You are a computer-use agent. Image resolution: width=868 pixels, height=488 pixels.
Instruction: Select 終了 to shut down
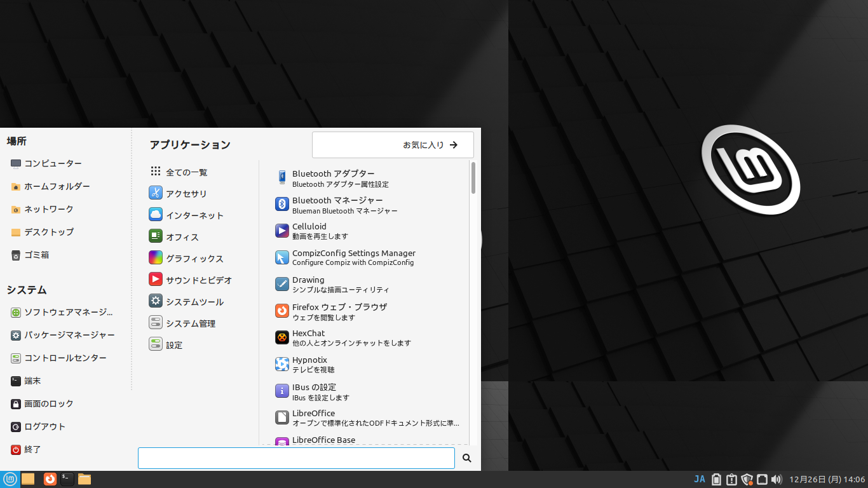coord(26,449)
